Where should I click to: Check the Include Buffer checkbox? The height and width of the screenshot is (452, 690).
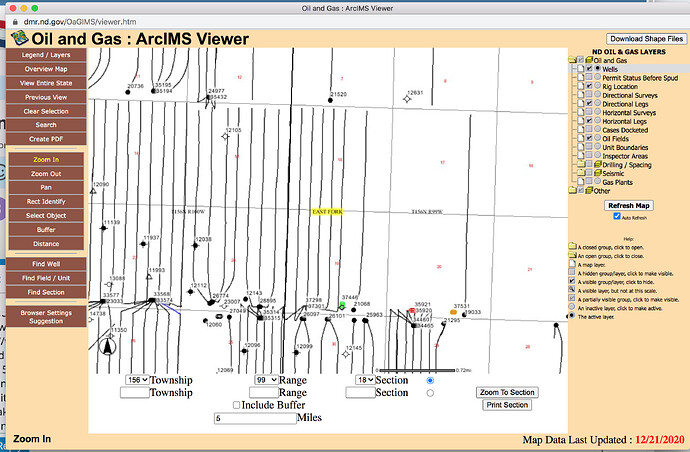point(236,405)
